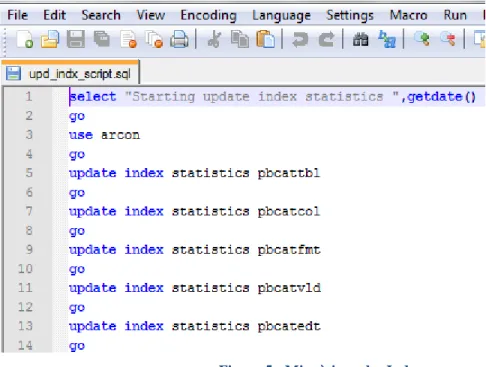
Task: Click the table name "pbcattbl"
Action: tap(289, 173)
